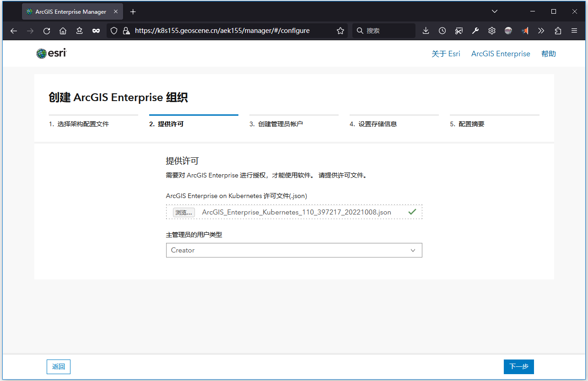
Task: Close the ArcGIS Enterprise Manager tab
Action: click(116, 11)
